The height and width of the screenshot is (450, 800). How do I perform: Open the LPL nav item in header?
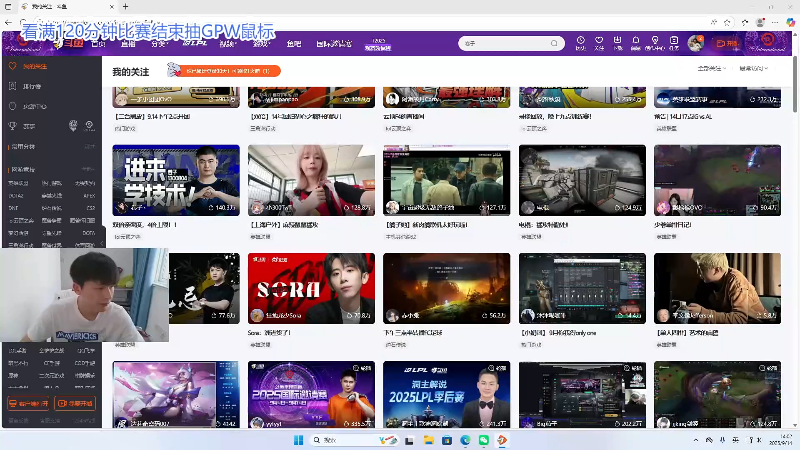pos(194,43)
